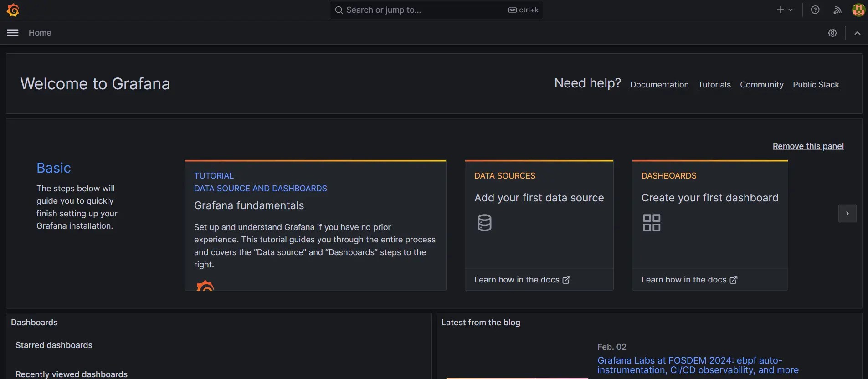Click external link icon in Data Sources card footer
Image resolution: width=868 pixels, height=379 pixels.
566,280
